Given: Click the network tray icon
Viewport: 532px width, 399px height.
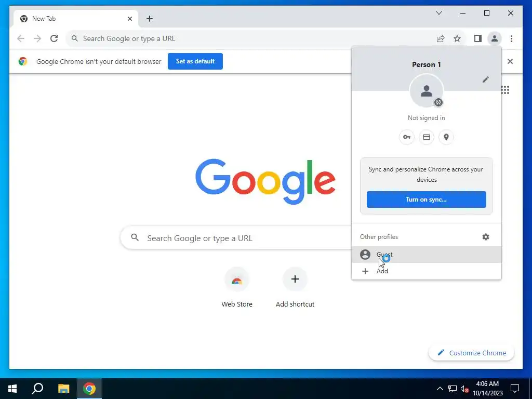Looking at the screenshot, I should pyautogui.click(x=453, y=389).
